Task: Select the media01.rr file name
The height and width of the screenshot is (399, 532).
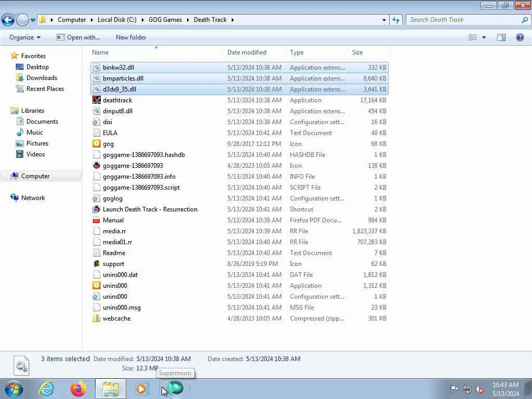Action: click(x=117, y=242)
